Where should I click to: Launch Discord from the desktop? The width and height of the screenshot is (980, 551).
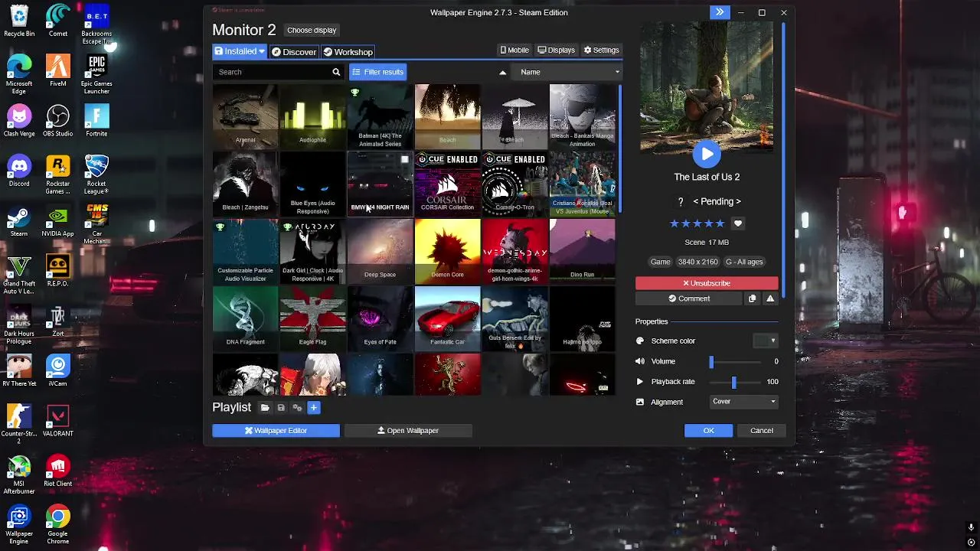[x=19, y=171]
